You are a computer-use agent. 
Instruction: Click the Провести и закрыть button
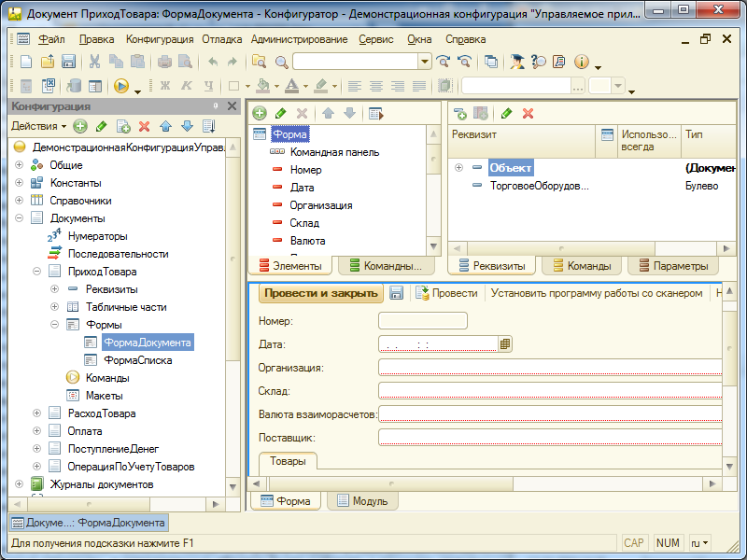click(x=321, y=293)
